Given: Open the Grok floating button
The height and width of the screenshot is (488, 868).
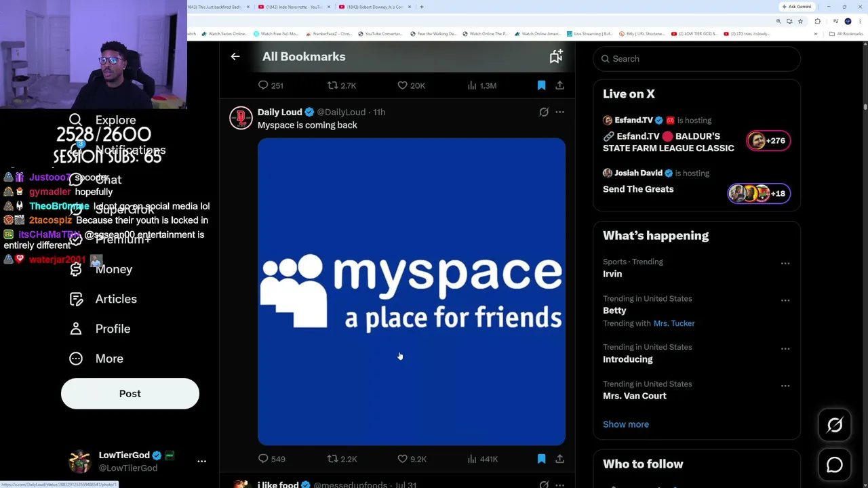Looking at the screenshot, I should coord(835,425).
